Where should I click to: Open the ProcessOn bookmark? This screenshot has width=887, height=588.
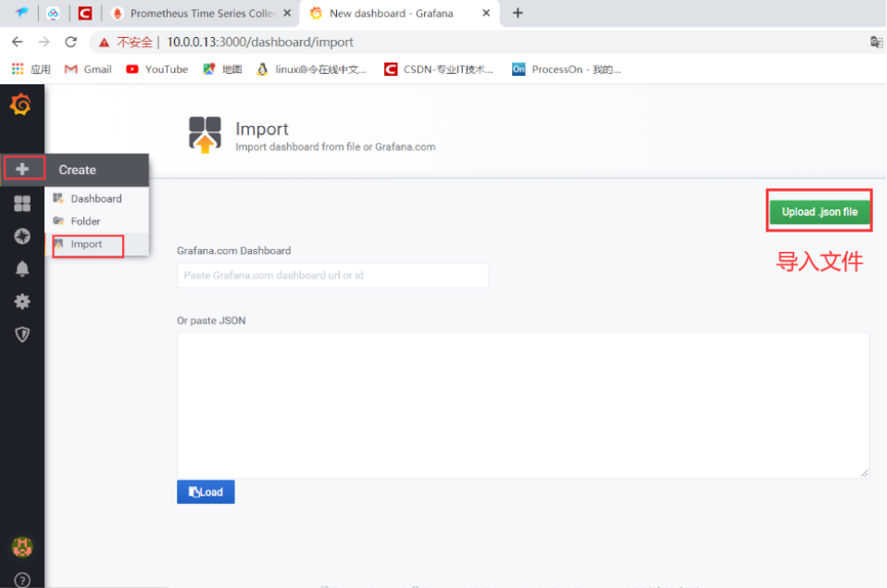(567, 69)
